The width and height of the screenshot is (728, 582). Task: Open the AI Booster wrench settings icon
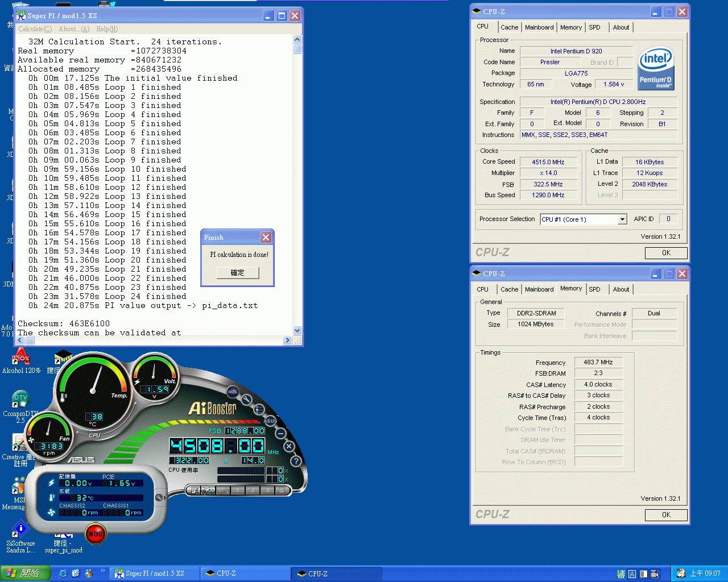tap(247, 400)
